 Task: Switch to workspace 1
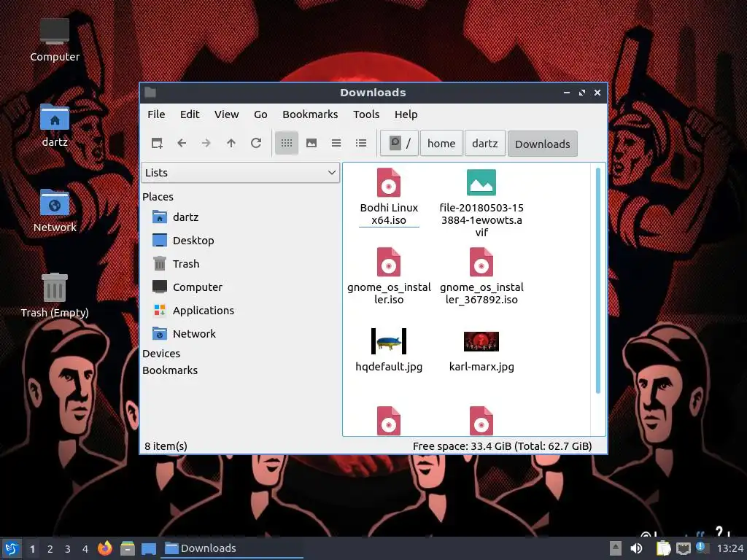32,549
